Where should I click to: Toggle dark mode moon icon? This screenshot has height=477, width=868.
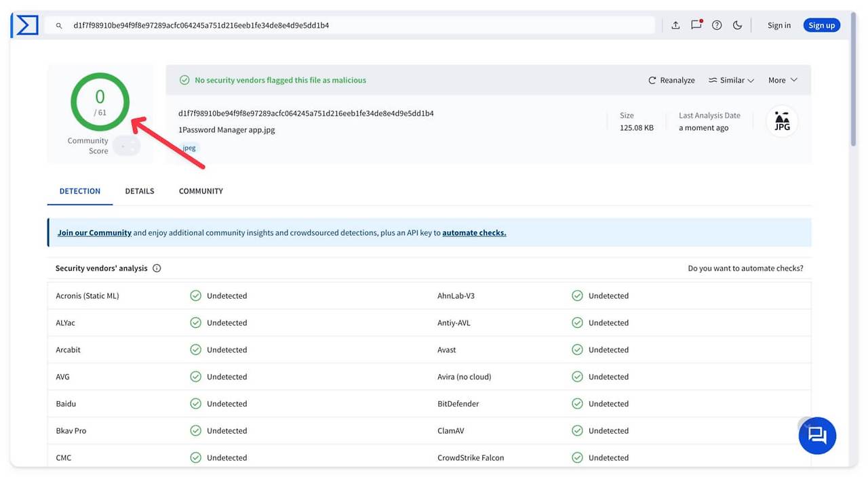(x=737, y=25)
